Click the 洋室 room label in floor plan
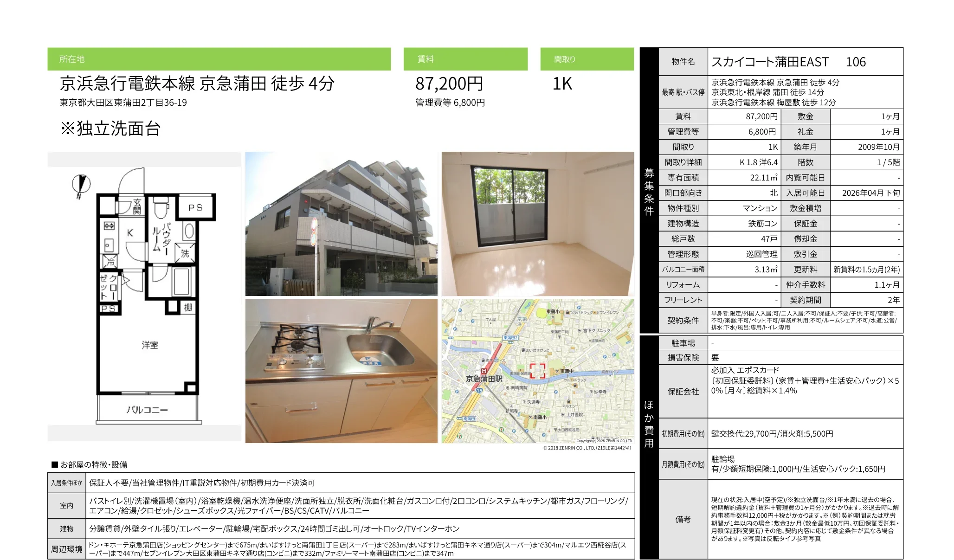Screen dimensions: 954x560 pos(150,345)
